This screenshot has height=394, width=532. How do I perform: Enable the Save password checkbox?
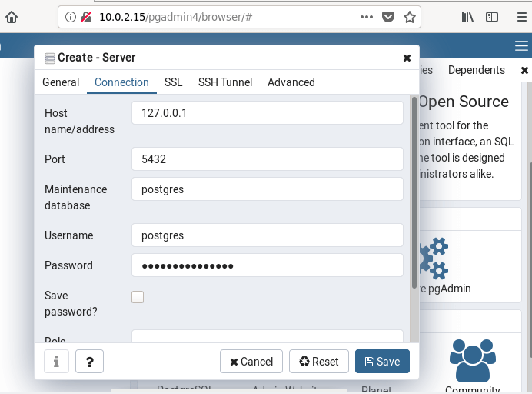tap(138, 297)
